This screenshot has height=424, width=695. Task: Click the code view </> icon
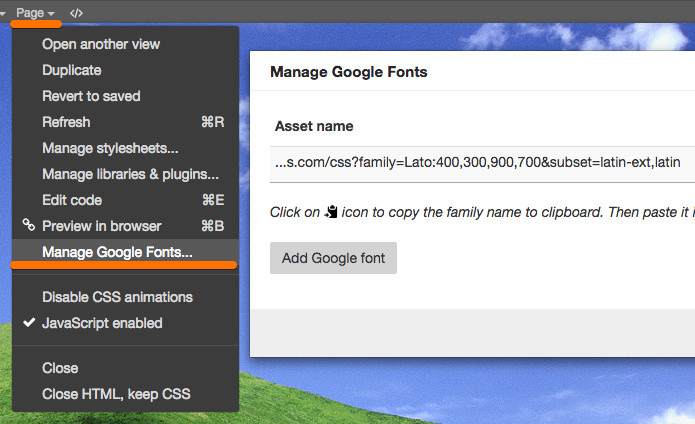coord(76,13)
